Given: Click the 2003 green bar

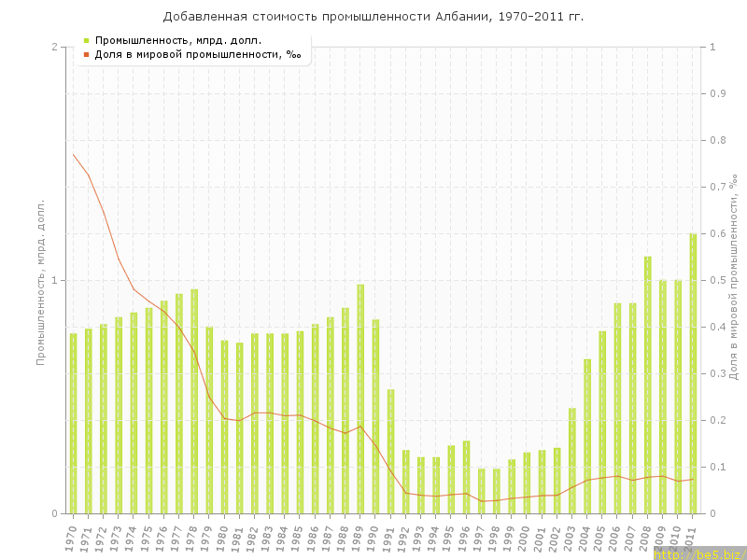Looking at the screenshot, I should coord(572,460).
